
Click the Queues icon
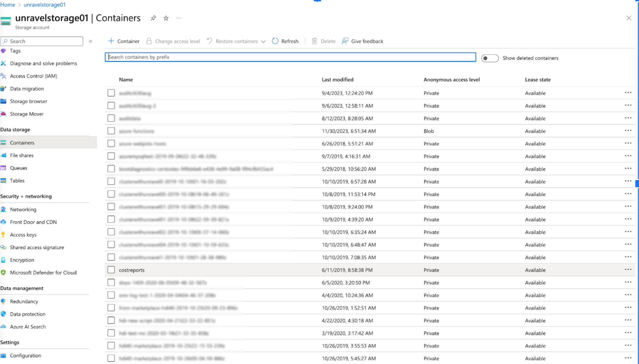(x=3, y=168)
